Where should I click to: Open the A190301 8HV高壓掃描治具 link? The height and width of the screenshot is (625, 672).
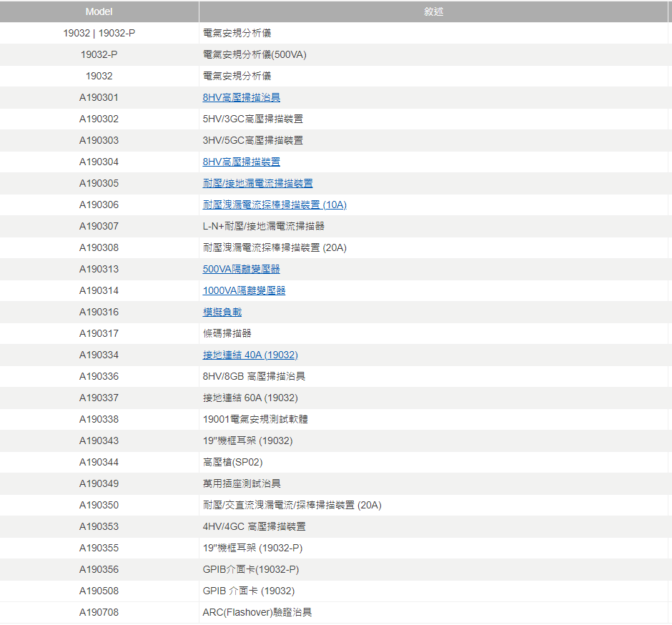(242, 97)
